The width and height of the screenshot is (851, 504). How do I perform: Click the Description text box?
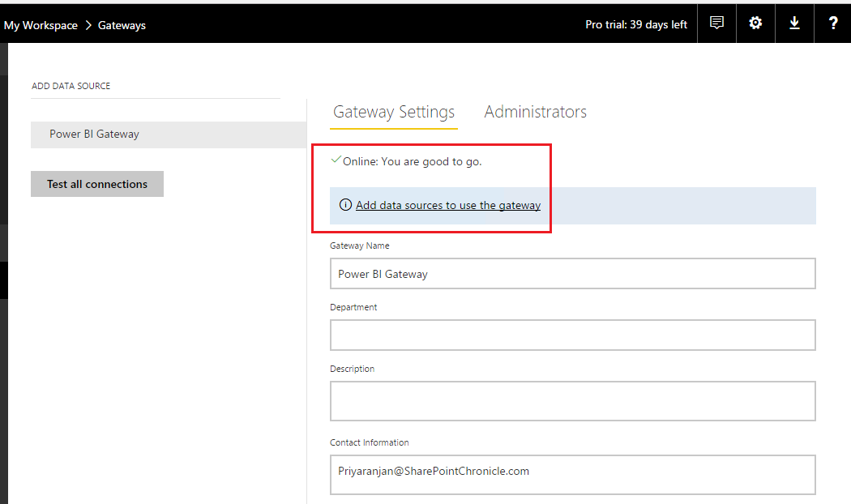coord(572,401)
